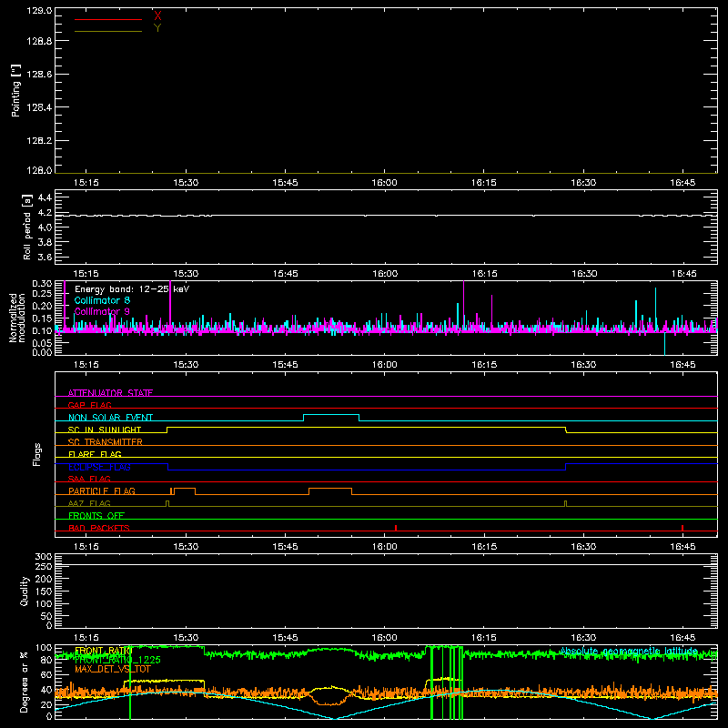
Task: Click the raised PARTICLE_FLAG segment near 15:52
Action: pyautogui.click(x=330, y=489)
